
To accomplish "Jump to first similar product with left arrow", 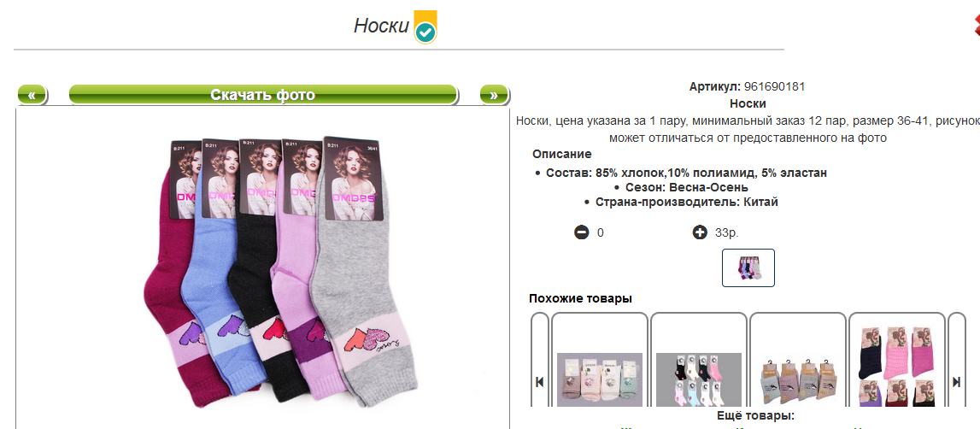I will coord(539,381).
